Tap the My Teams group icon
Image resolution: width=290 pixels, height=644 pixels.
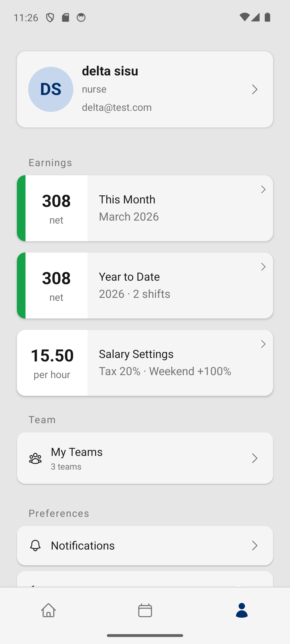35,458
